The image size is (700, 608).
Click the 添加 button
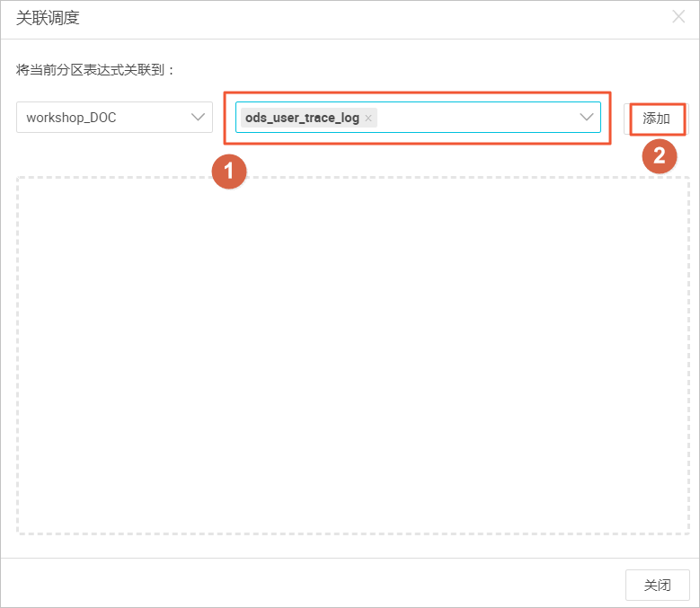656,119
